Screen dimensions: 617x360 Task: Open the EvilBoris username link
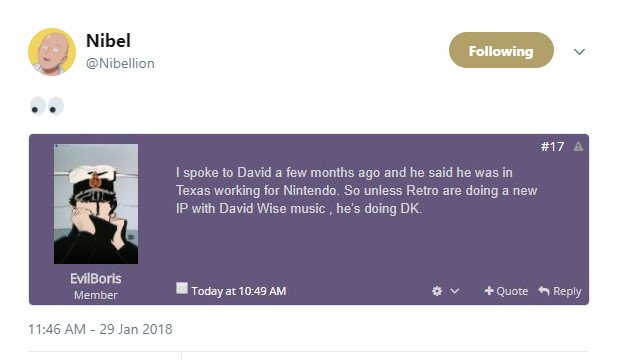tap(96, 279)
